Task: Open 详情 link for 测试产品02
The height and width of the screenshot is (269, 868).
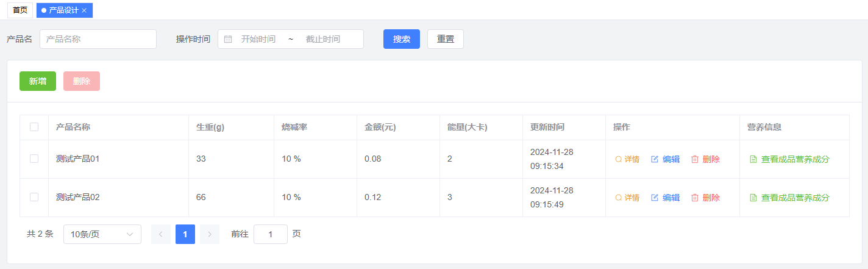Action: tap(627, 198)
